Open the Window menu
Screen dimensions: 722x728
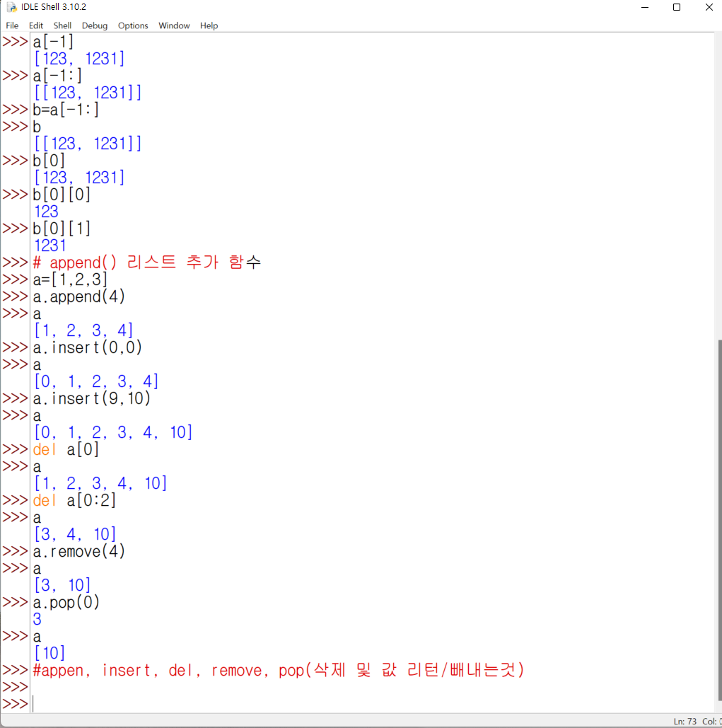click(x=174, y=25)
